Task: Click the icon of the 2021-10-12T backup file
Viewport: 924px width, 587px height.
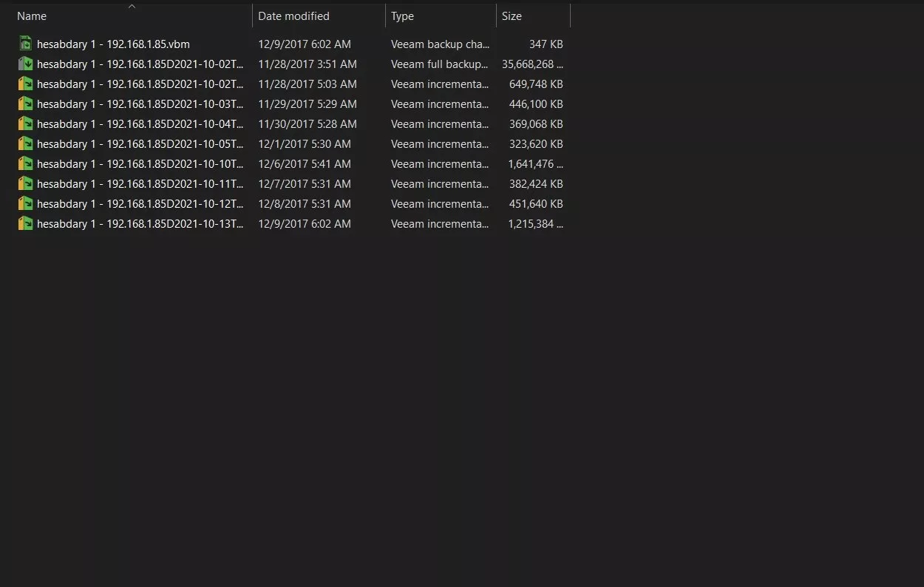Action: click(x=26, y=204)
